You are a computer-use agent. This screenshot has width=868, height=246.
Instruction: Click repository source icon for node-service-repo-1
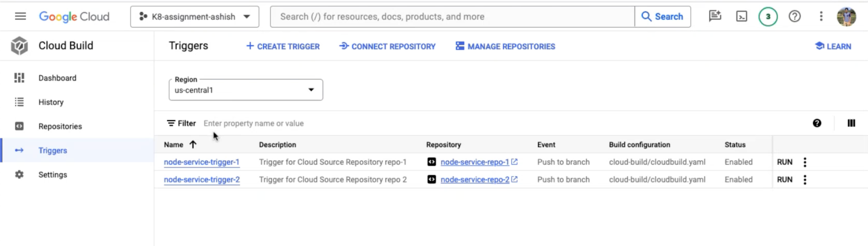[431, 162]
